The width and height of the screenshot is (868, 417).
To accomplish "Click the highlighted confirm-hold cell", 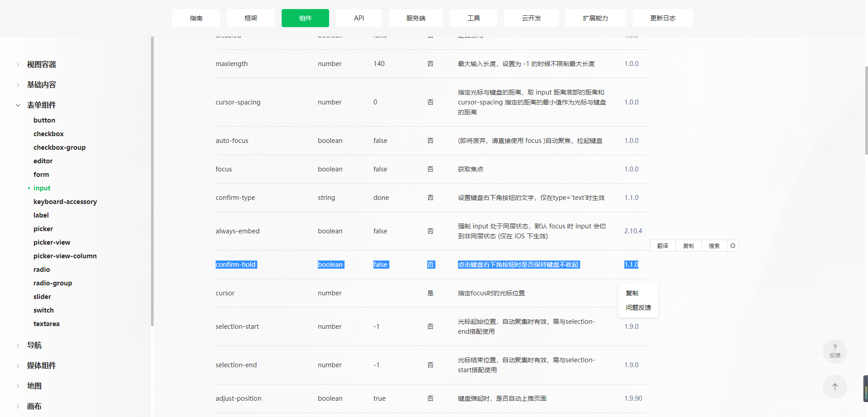I will pyautogui.click(x=236, y=265).
